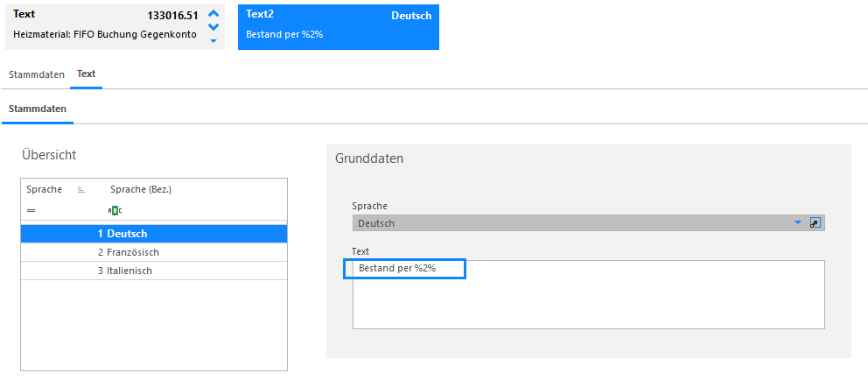Go to previous record with up chevron
The height and width of the screenshot is (380, 868).
213,14
